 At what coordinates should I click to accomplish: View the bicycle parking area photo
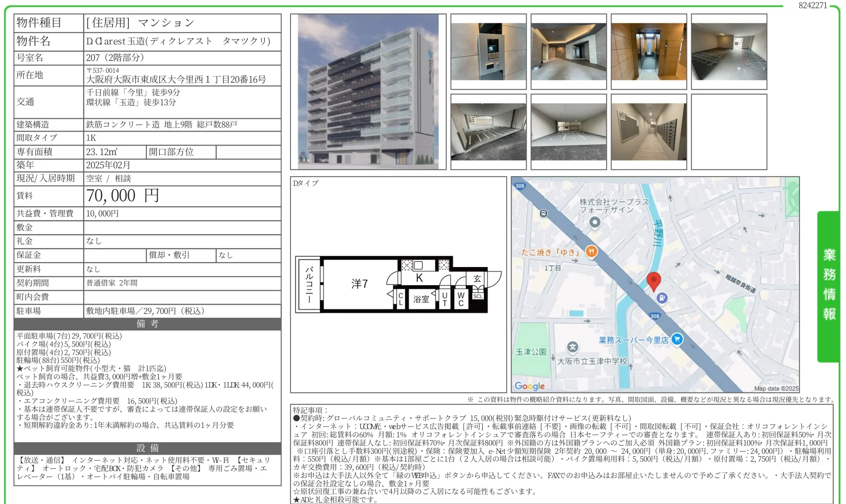coord(730,50)
